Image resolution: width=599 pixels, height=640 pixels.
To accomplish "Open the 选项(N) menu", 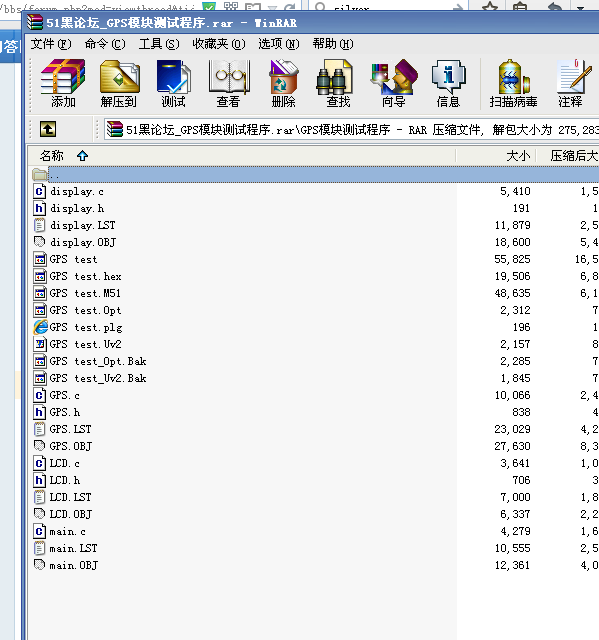I will pyautogui.click(x=279, y=44).
